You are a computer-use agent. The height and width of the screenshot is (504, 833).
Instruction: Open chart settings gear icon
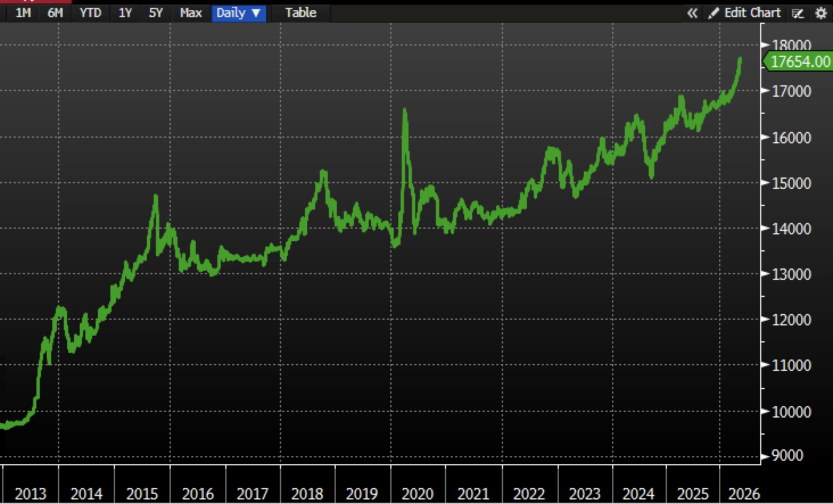821,13
